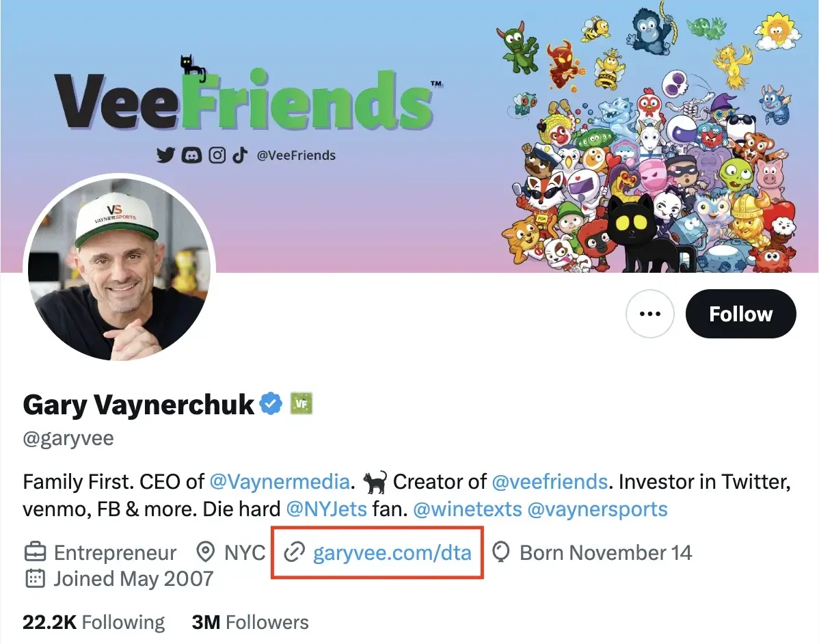Open the garyvee.com/dta website link

tap(392, 552)
